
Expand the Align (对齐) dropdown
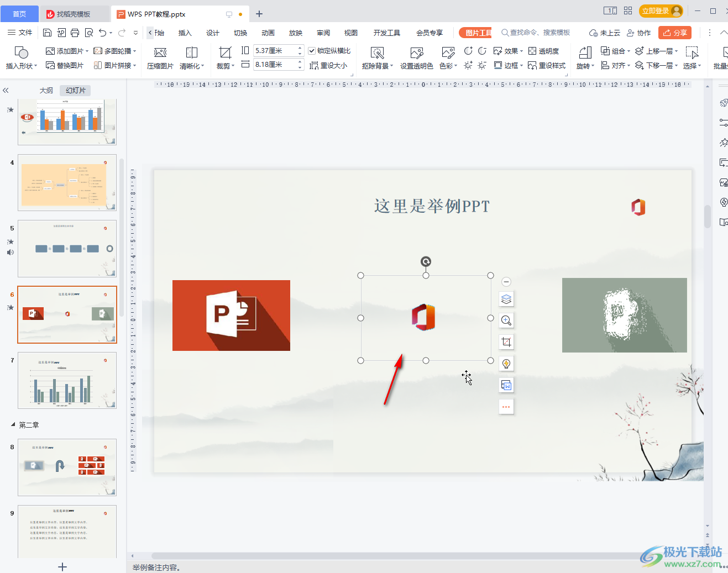point(616,65)
